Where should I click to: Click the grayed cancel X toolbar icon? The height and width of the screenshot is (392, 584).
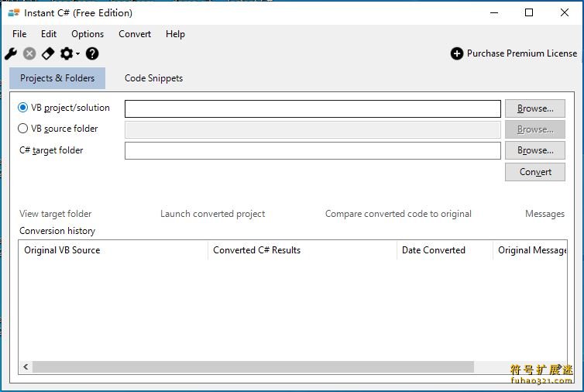(29, 53)
